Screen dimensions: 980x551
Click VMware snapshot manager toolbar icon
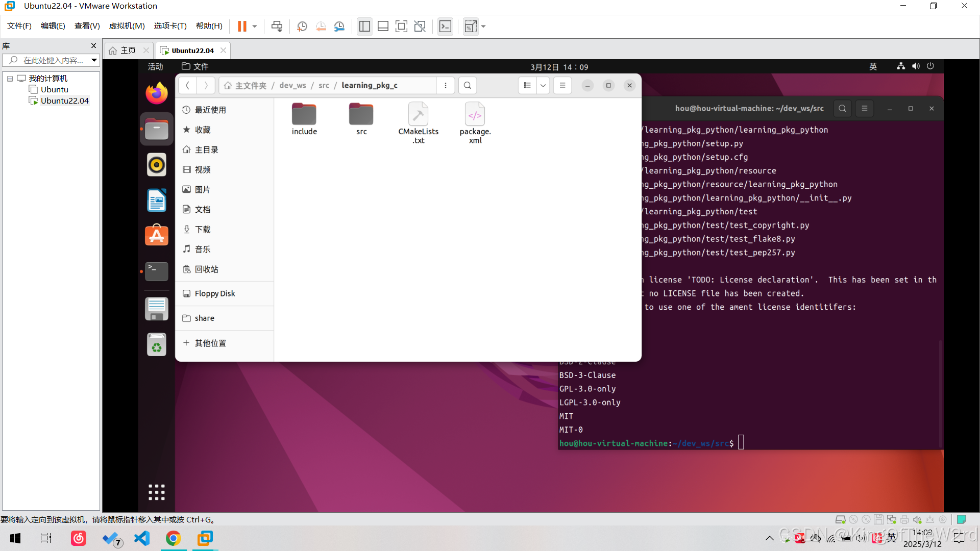[339, 27]
